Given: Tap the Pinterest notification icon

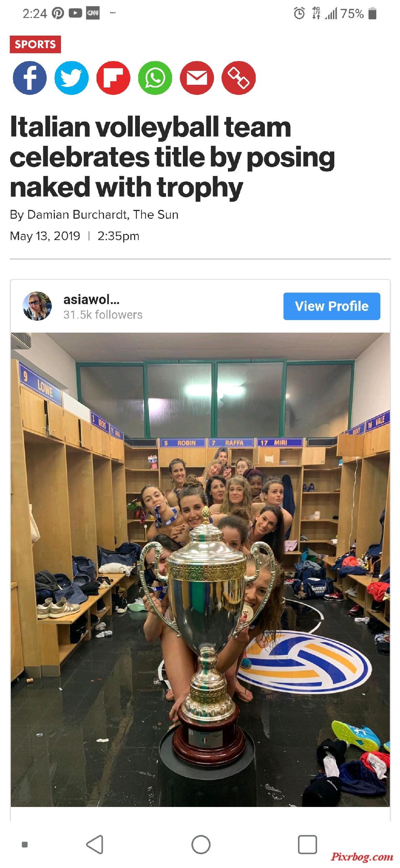Looking at the screenshot, I should pyautogui.click(x=58, y=14).
